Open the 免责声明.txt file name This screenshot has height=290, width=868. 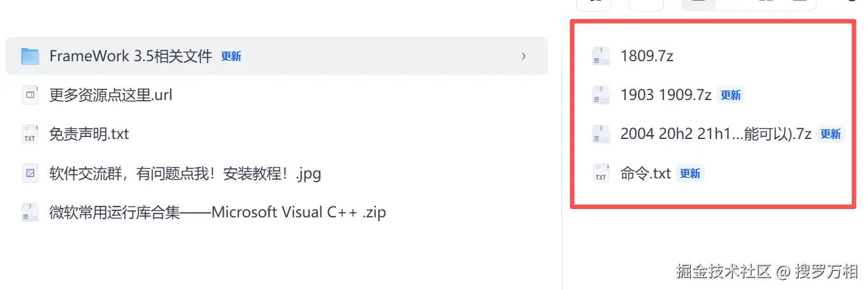tap(89, 134)
